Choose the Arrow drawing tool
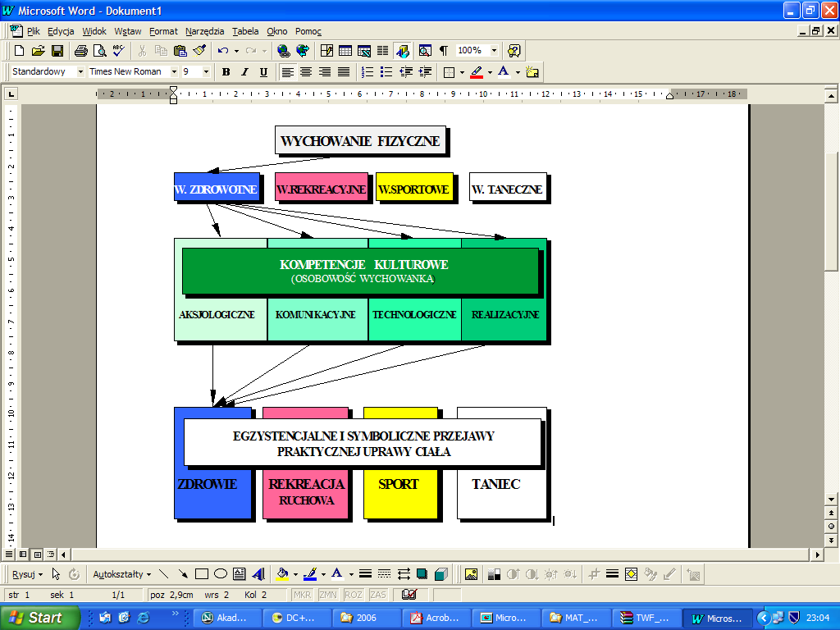Viewport: 840px width, 630px height. tap(183, 574)
